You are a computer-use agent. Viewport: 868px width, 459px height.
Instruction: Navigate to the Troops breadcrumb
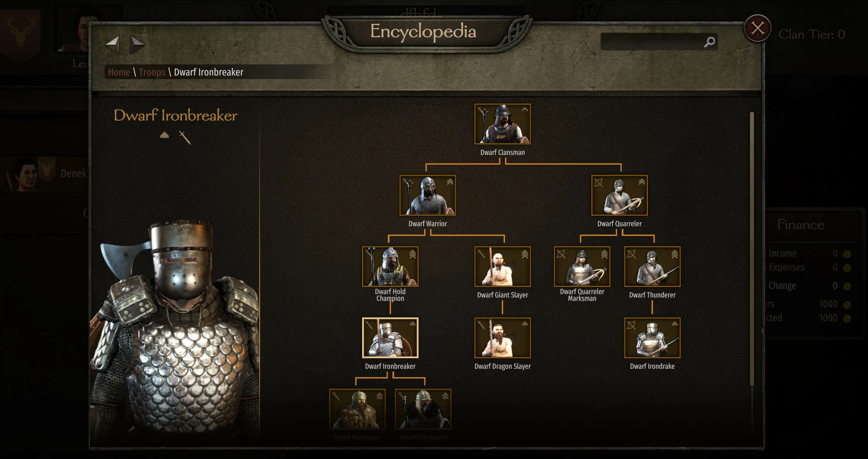pos(152,72)
